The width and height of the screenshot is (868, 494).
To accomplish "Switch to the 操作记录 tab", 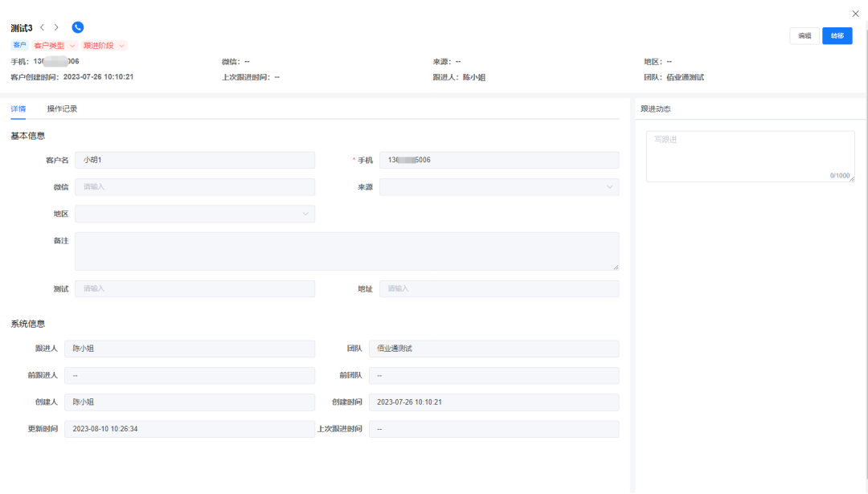I will click(62, 109).
